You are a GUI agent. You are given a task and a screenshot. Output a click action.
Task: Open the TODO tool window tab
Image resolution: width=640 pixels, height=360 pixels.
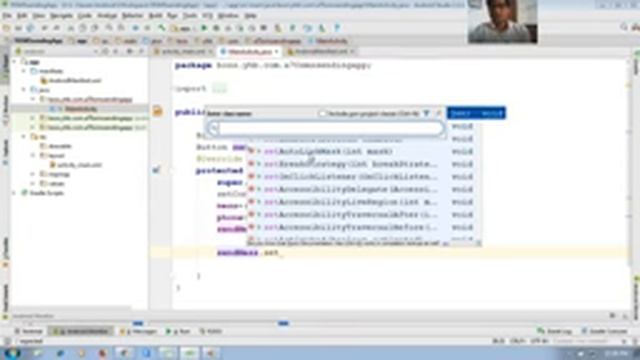tap(211, 331)
